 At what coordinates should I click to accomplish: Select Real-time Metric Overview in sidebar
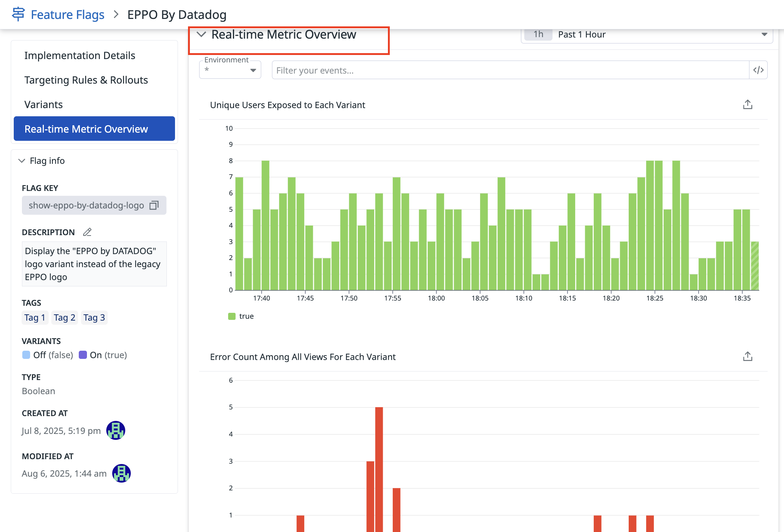[94, 129]
